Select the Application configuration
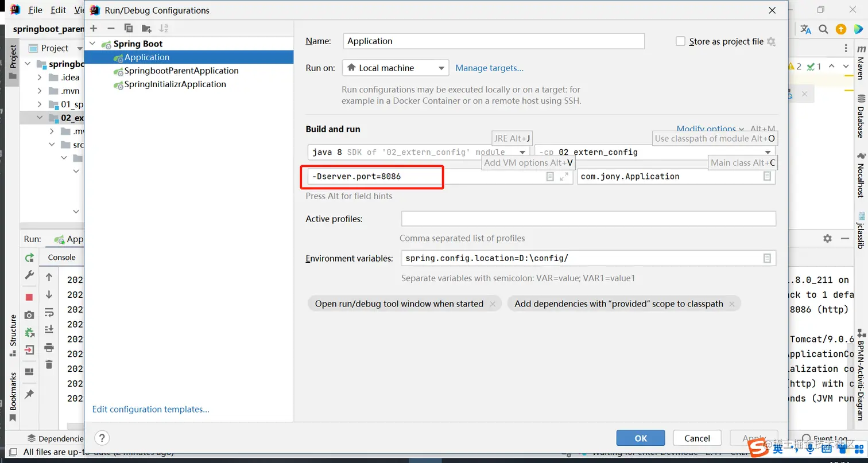The width and height of the screenshot is (868, 463). pos(189,57)
